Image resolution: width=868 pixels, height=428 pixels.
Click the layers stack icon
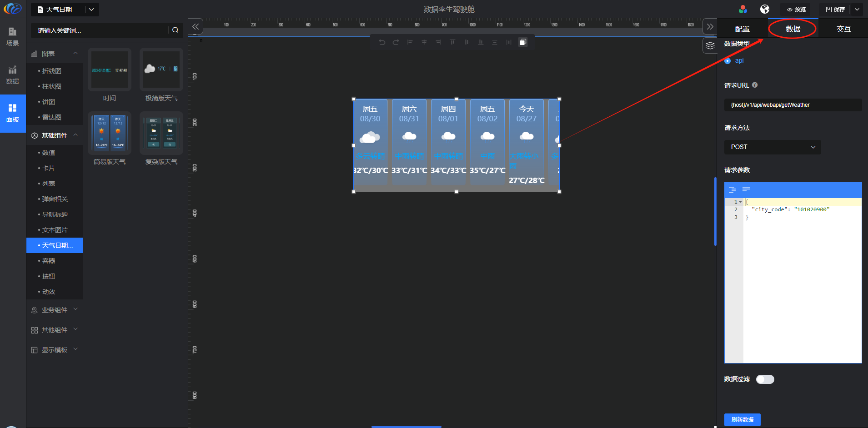[x=710, y=45]
